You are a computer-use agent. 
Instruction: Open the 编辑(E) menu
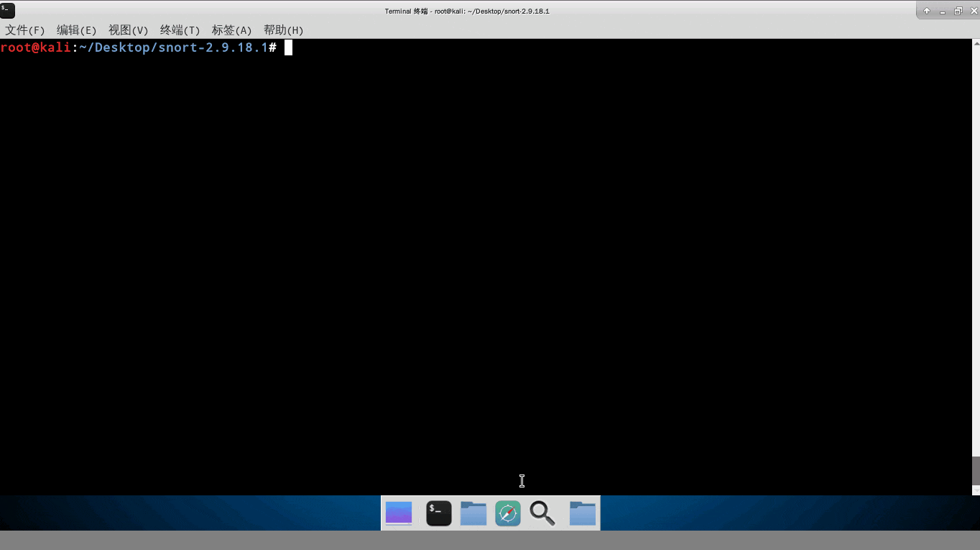(x=76, y=30)
